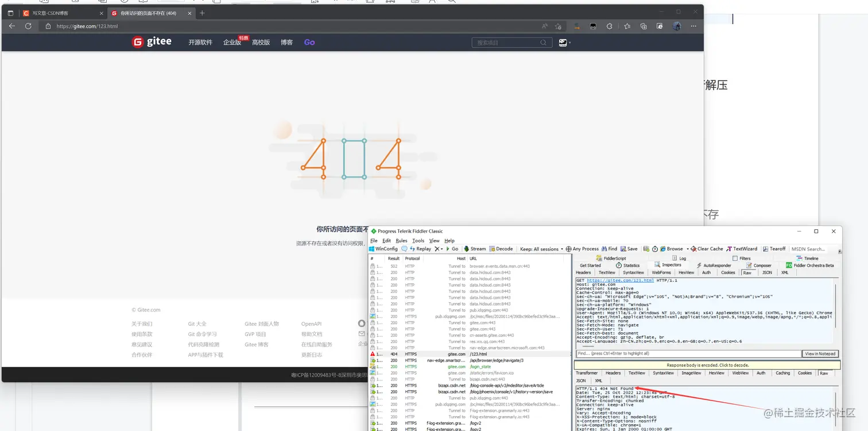Open the Rules menu in Fiddler
Screen dimensions: 868x431
tap(401, 241)
